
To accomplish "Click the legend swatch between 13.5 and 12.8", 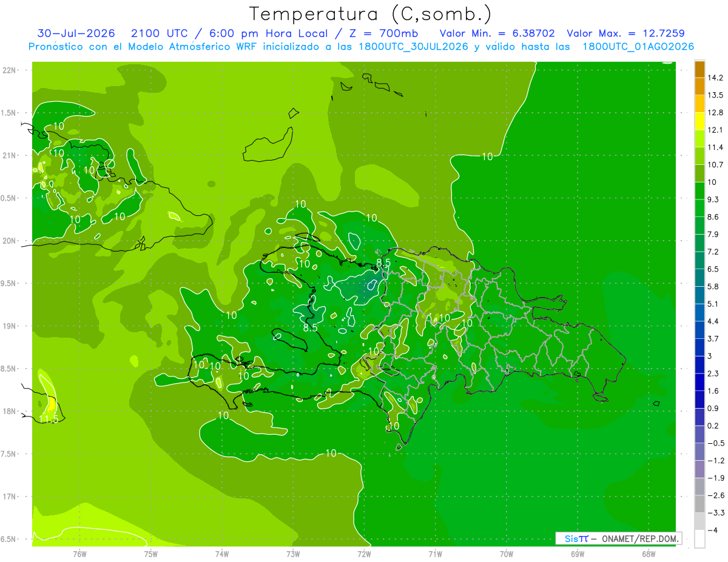I will point(699,104).
